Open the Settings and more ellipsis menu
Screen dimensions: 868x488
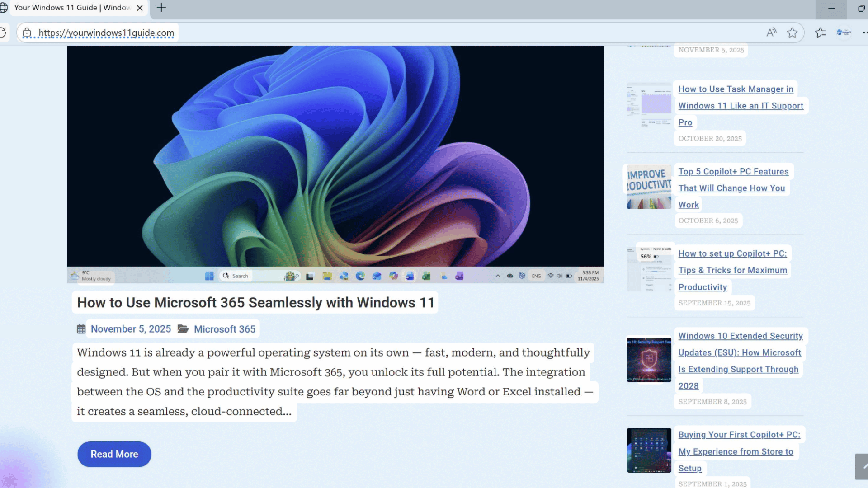pyautogui.click(x=865, y=32)
